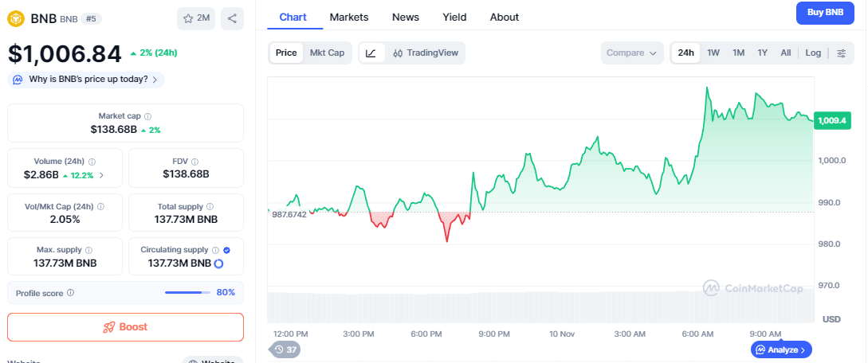Open the Yield tab
Screen dimensions: 868x363
pos(454,17)
